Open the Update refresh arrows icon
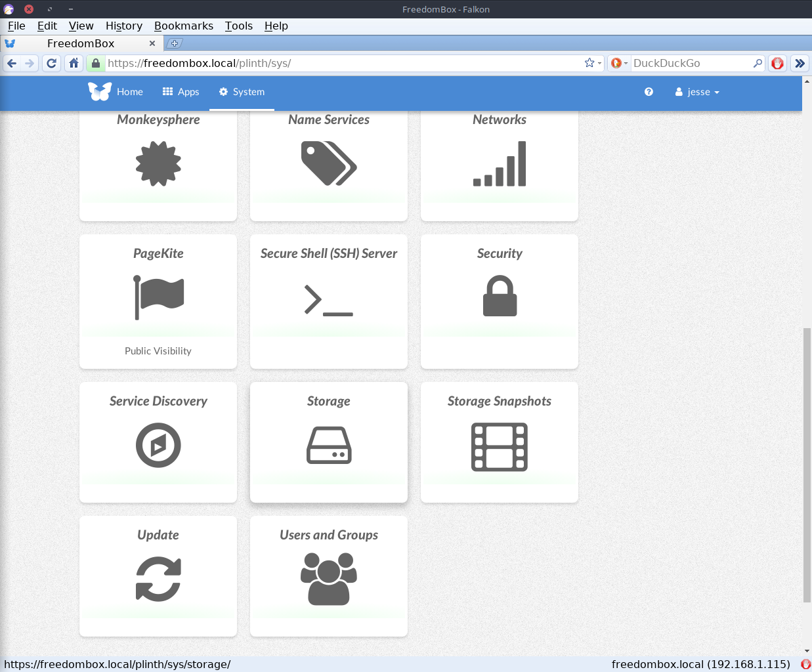The height and width of the screenshot is (672, 812). coord(158,579)
